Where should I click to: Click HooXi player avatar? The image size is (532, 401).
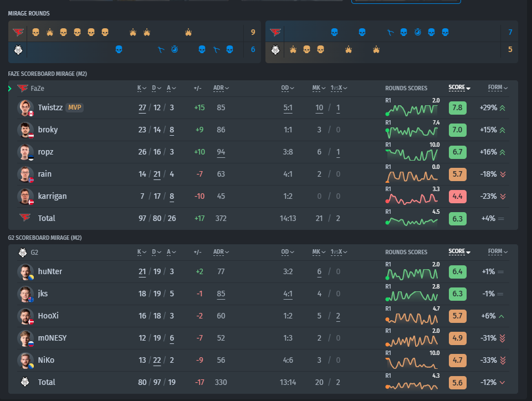pyautogui.click(x=25, y=316)
